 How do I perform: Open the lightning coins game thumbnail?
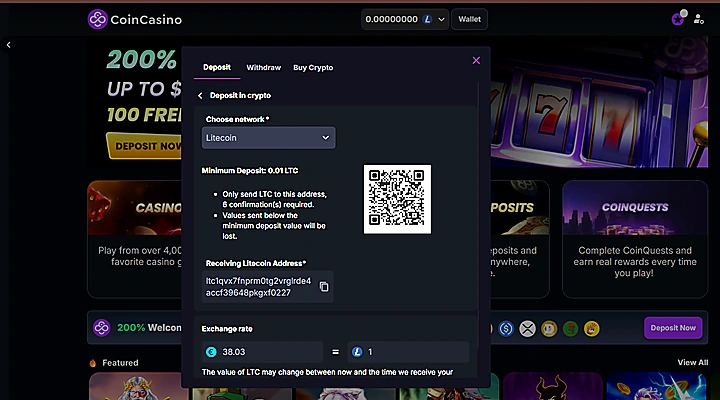click(x=656, y=386)
